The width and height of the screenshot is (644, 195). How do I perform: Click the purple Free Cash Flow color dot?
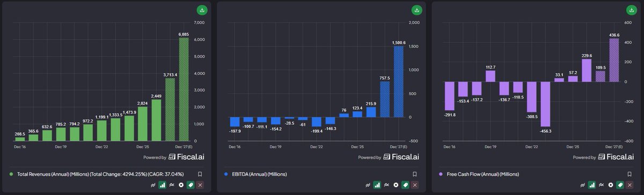[x=441, y=174]
